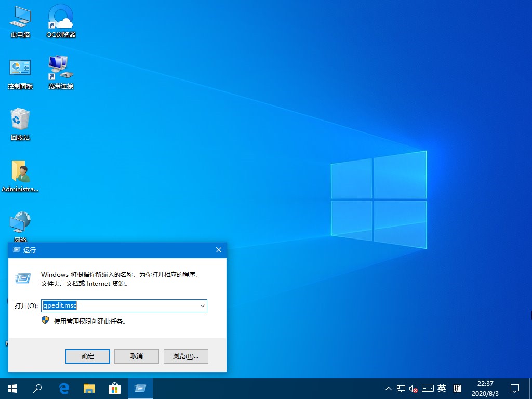Show the touch keyboard tray flyout
Viewport: 532px width, 399px height.
(x=427, y=388)
